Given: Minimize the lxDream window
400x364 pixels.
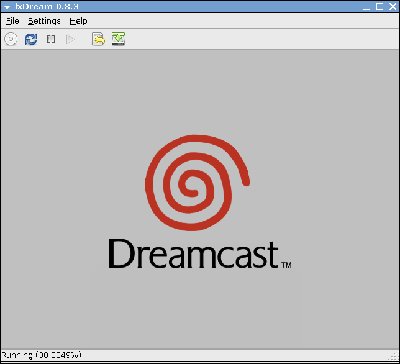Looking at the screenshot, I should (366, 7).
